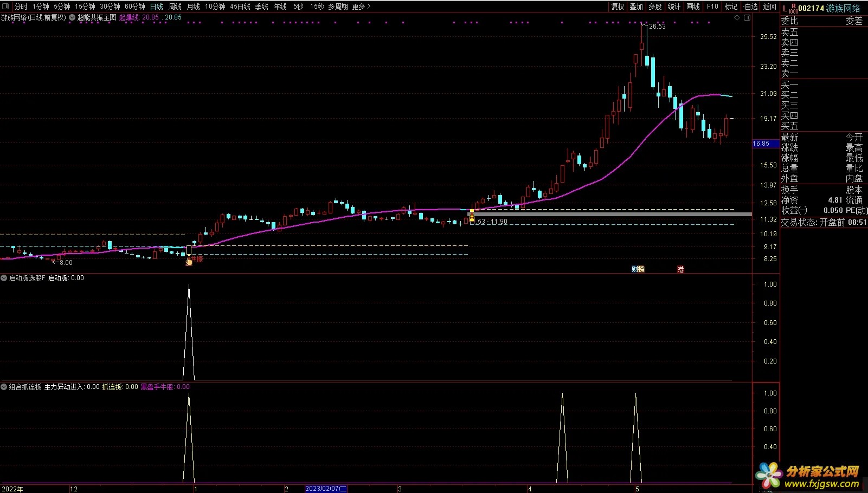
Task: Click the L R margin badge
Action: tap(790, 8)
